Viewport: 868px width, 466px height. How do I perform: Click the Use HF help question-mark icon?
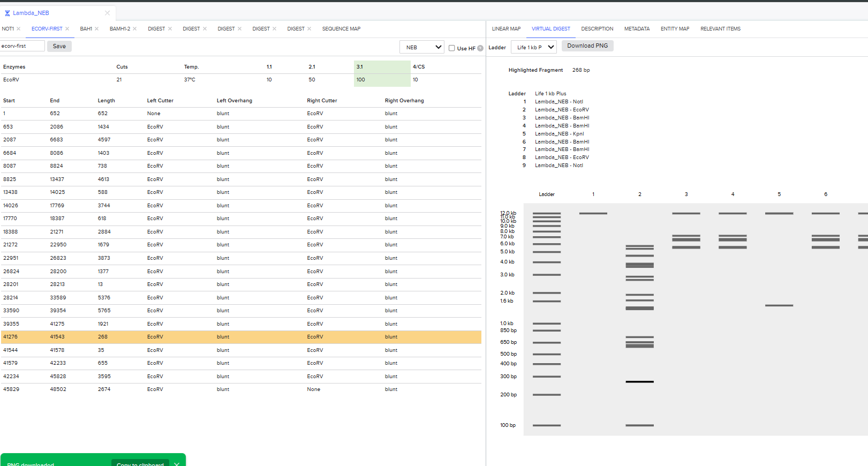click(480, 48)
